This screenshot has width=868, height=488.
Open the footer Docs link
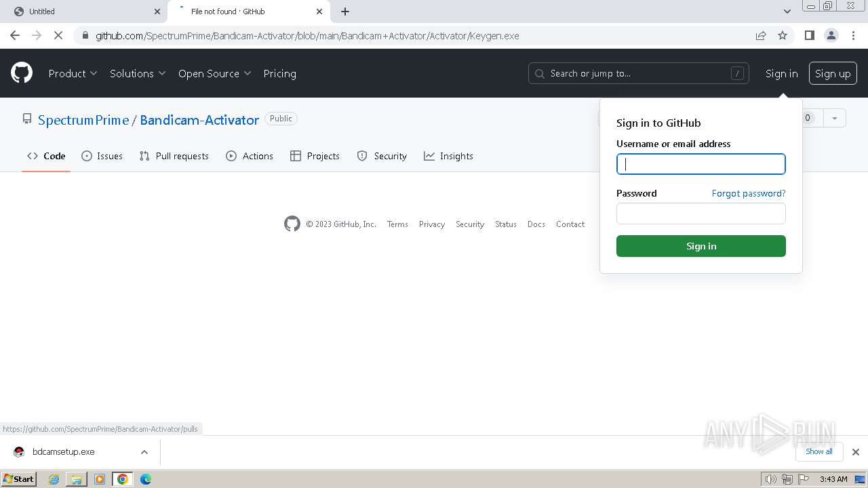[536, 224]
